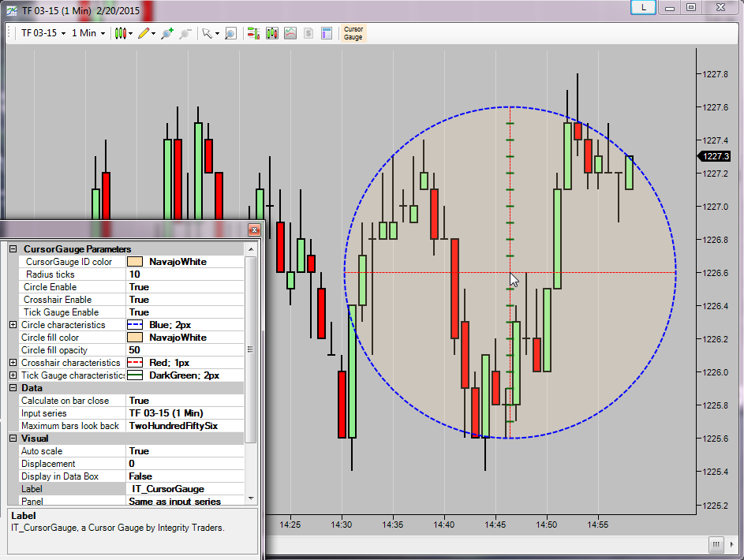Open the chart properties panel icon
Viewport: 744px width, 560px height.
pos(327,33)
